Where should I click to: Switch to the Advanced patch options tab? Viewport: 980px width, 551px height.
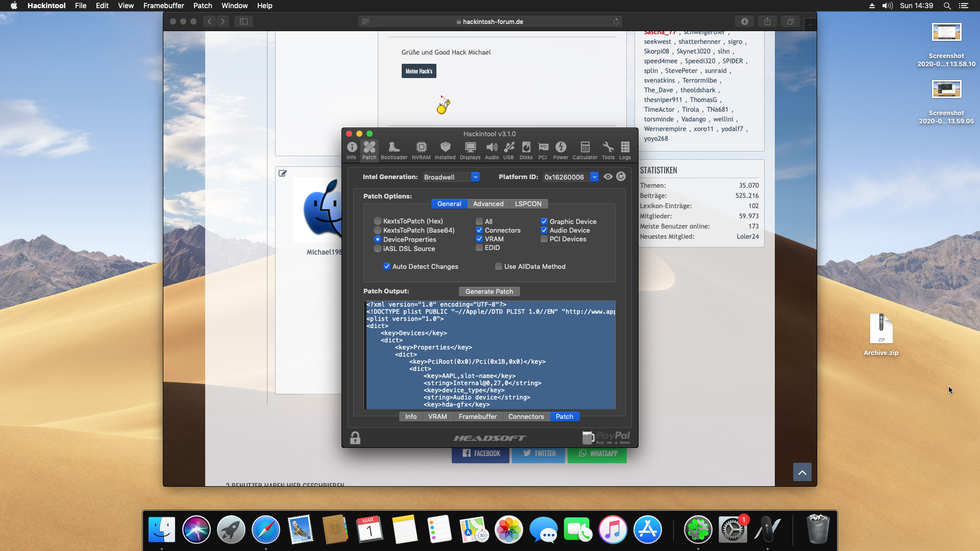click(488, 204)
